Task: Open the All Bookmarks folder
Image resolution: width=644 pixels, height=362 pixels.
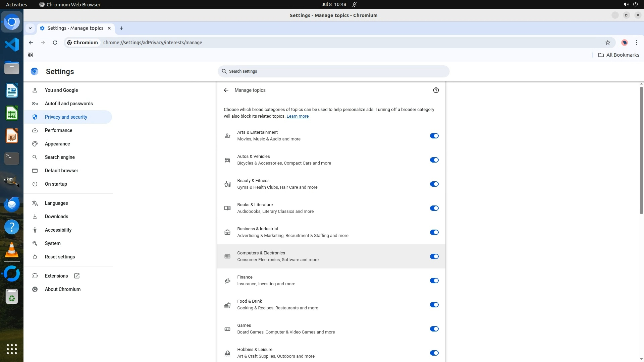Action: [x=619, y=55]
